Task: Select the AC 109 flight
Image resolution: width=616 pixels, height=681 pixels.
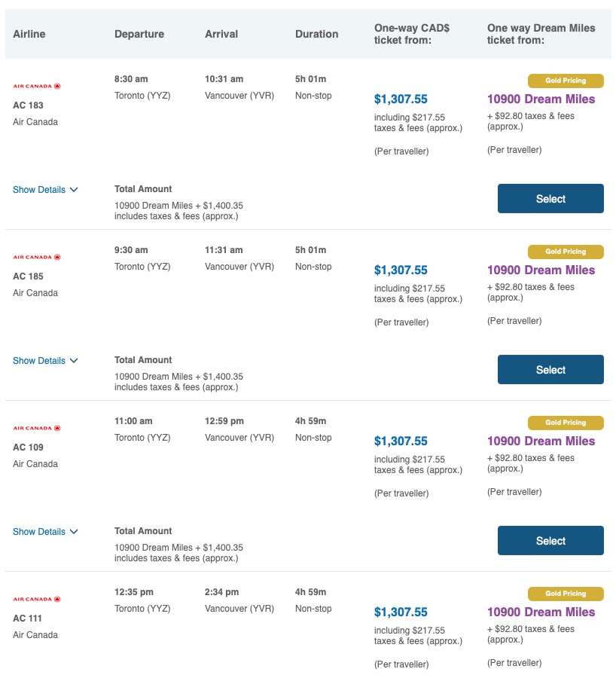Action: (x=550, y=541)
